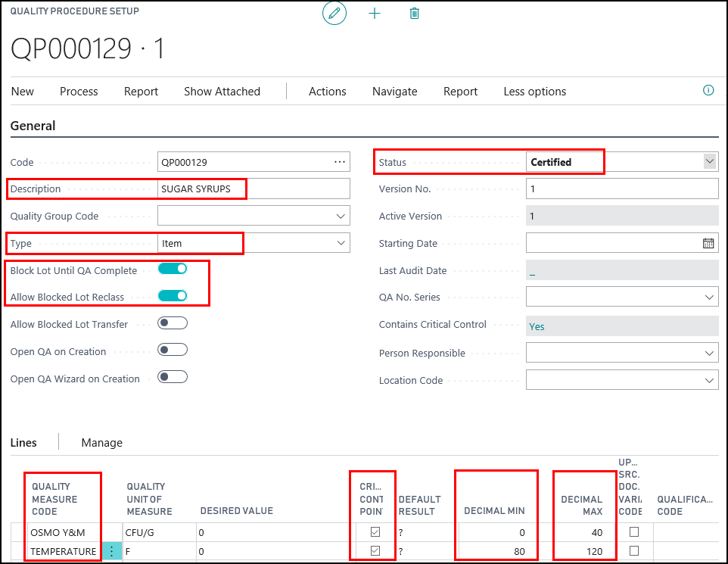The image size is (728, 564).
Task: Expand the Quality Group Code dropdown
Action: pos(340,216)
